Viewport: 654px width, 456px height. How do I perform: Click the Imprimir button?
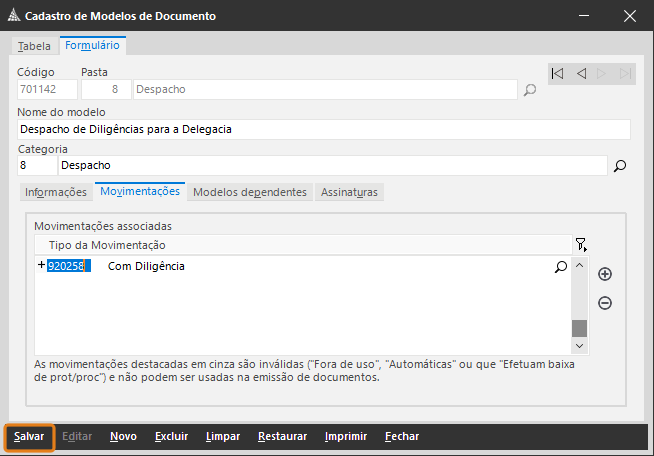click(346, 437)
